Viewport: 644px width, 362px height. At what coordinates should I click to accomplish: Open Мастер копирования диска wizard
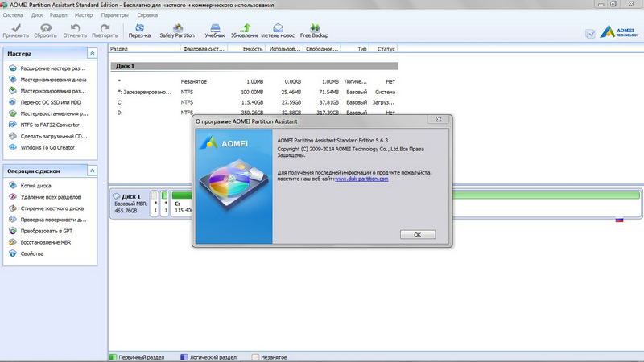tap(53, 80)
